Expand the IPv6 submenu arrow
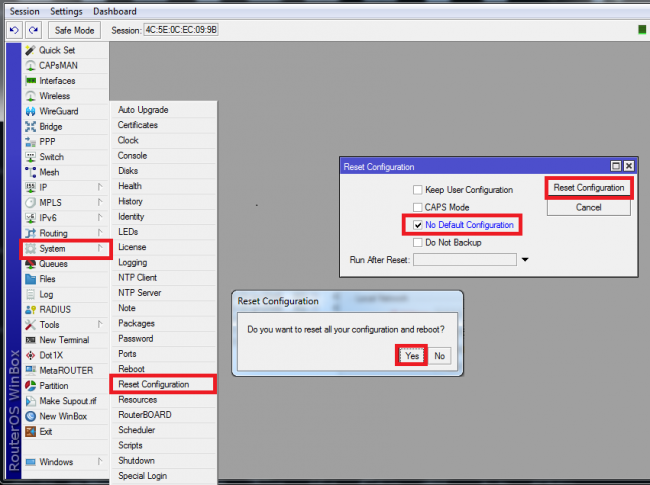 (x=100, y=218)
